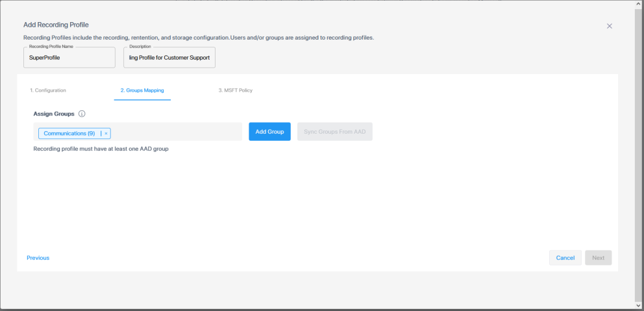Switch to the 1. Configuration tab
Image resolution: width=644 pixels, height=311 pixels.
[x=48, y=90]
